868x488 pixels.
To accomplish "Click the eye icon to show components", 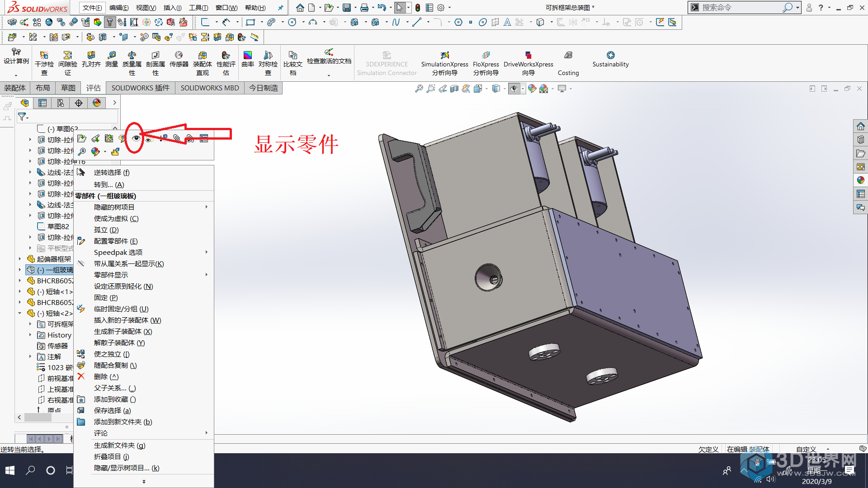I will pyautogui.click(x=136, y=138).
